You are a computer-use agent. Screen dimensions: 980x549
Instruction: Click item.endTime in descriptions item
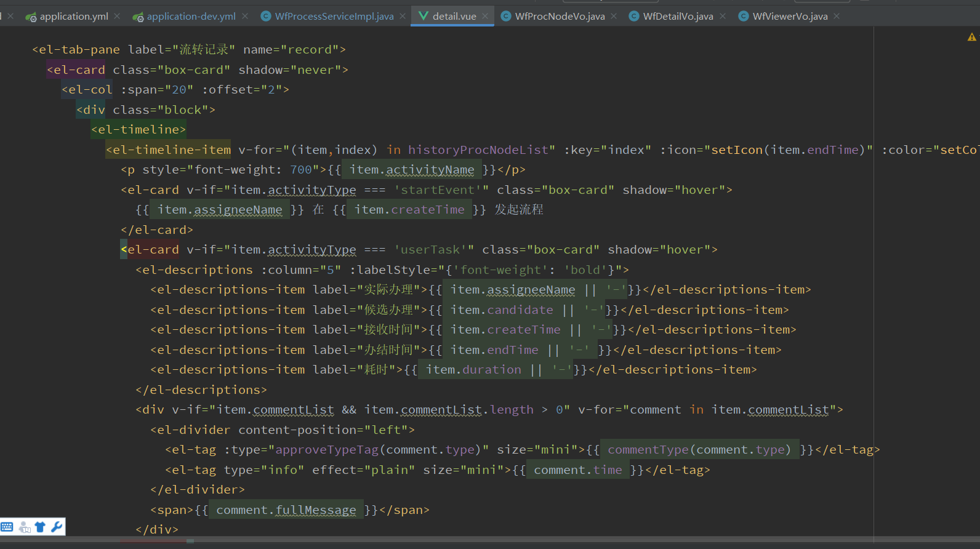coord(494,350)
